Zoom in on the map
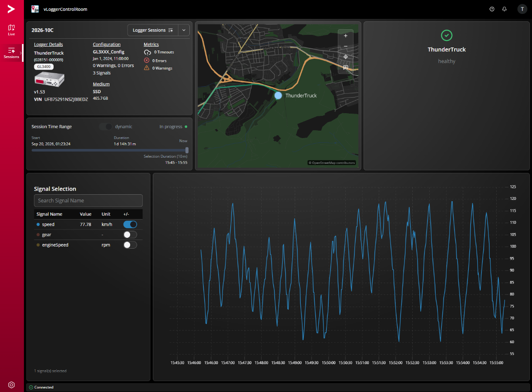 346,36
